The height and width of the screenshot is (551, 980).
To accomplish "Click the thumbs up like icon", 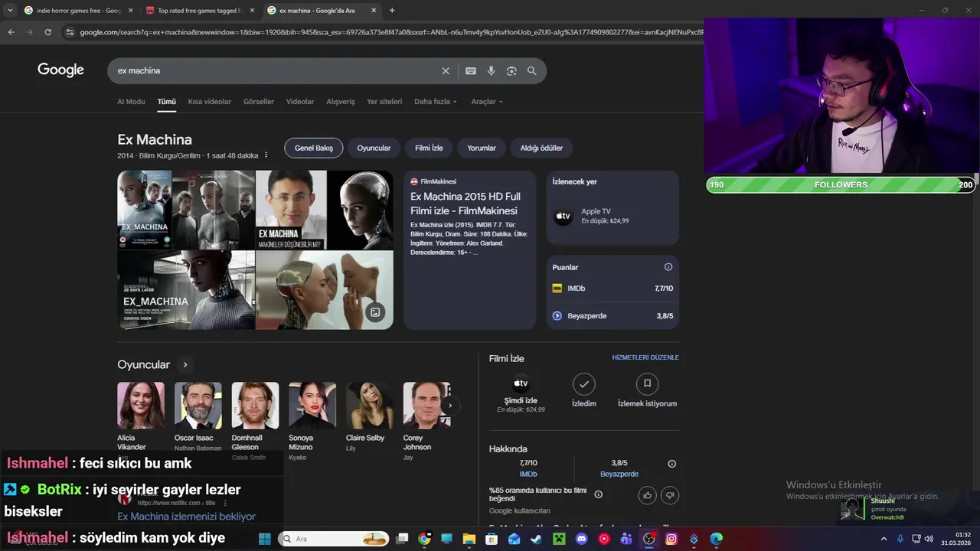I will 648,495.
